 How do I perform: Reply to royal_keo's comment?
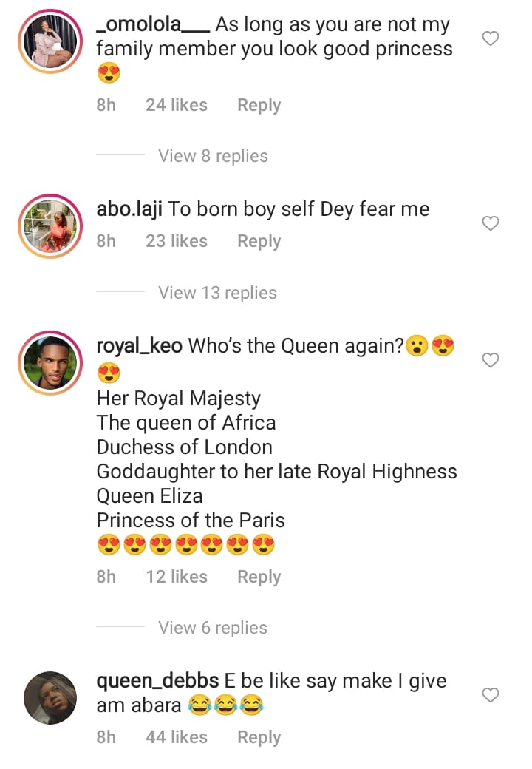(259, 577)
